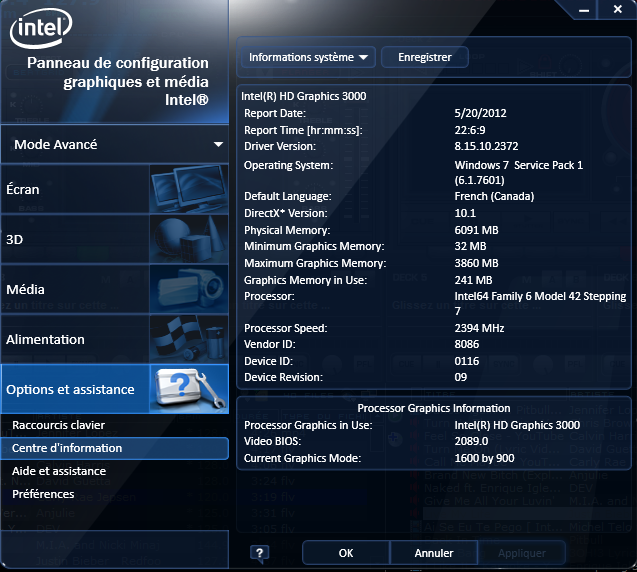Open Aide et assistance submenu item
The width and height of the screenshot is (637, 572).
[59, 471]
